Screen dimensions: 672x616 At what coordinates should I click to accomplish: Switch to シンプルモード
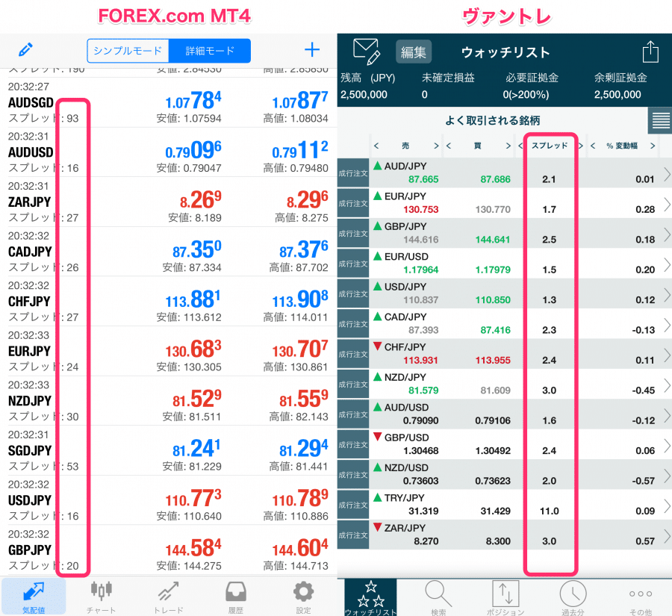point(128,51)
